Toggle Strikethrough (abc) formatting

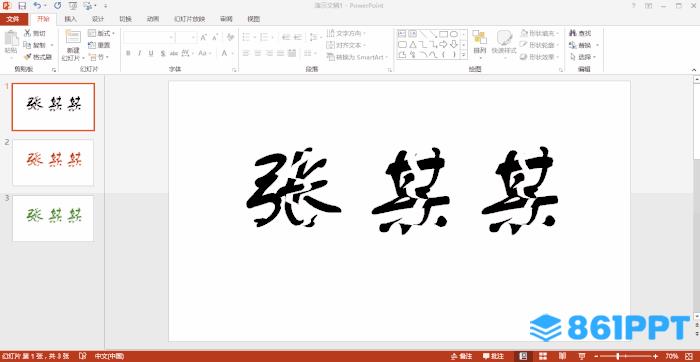pos(174,53)
